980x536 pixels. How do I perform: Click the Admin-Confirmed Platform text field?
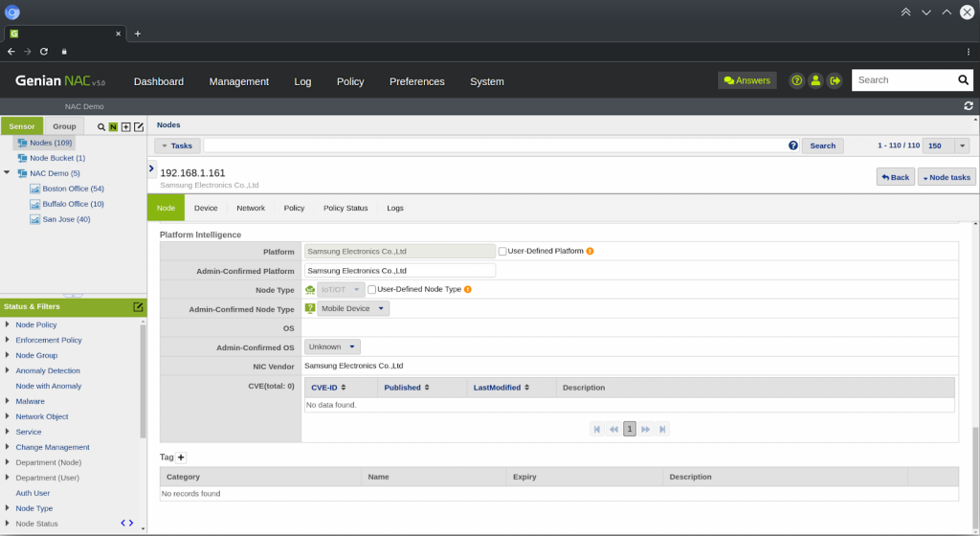399,271
